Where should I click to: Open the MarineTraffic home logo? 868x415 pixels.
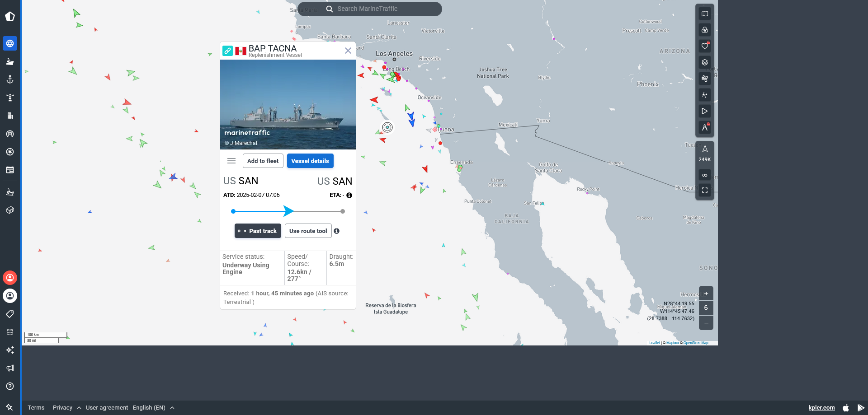10,17
